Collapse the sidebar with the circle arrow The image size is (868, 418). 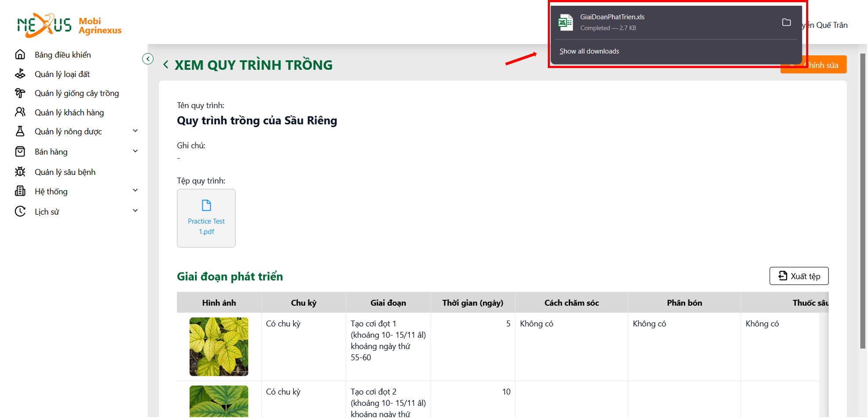(148, 59)
